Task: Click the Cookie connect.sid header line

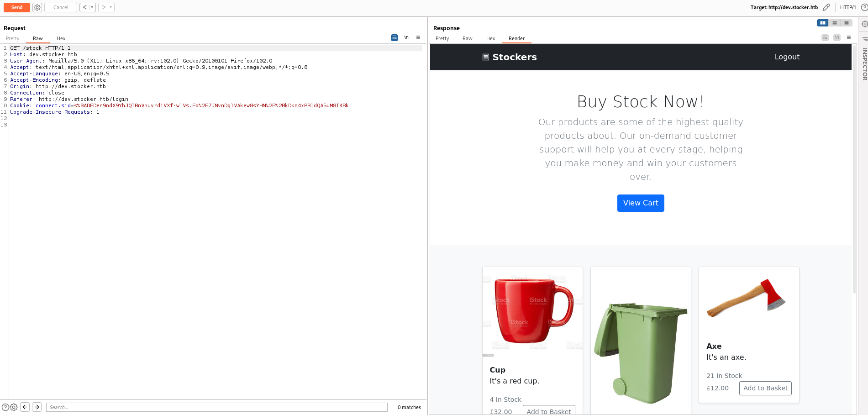Action: pos(179,105)
